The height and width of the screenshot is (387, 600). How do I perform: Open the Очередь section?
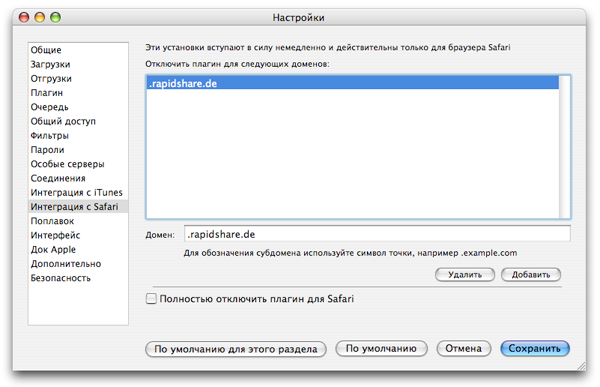coord(78,107)
